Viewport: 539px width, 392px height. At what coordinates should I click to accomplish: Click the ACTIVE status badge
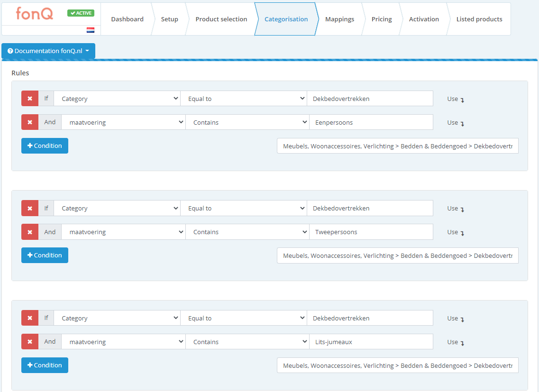point(80,13)
